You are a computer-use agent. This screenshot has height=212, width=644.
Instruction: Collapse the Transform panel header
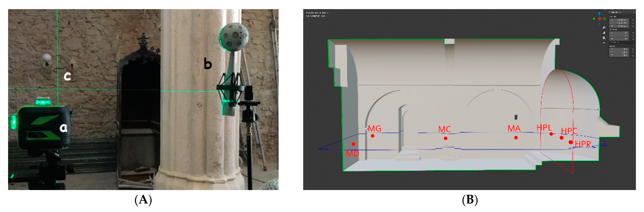pos(610,12)
